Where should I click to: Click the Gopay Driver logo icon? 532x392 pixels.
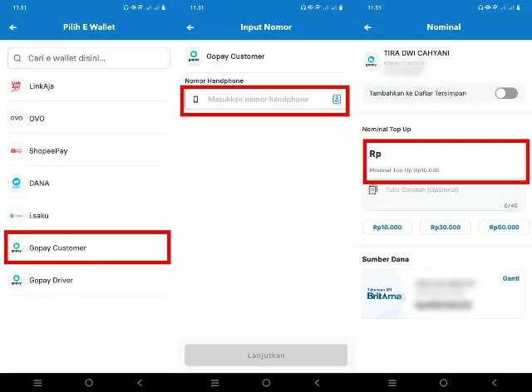tap(17, 280)
